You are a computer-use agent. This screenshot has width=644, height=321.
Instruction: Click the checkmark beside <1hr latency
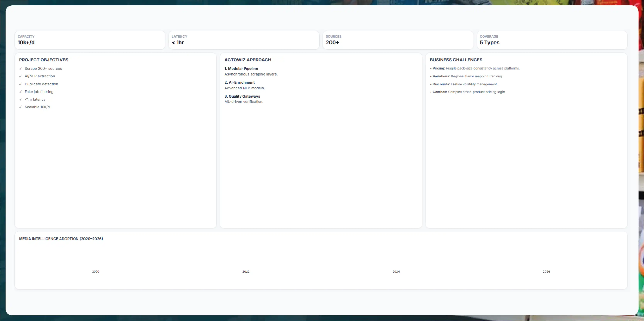coord(20,99)
